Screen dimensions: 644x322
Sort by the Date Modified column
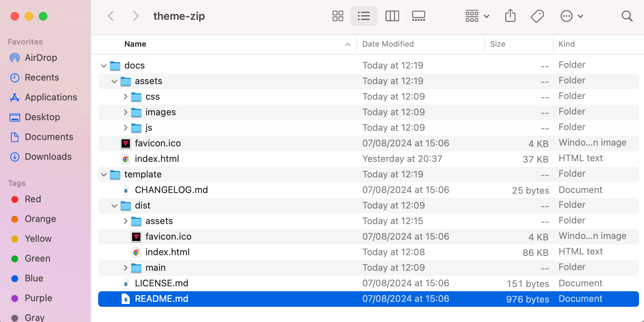point(388,44)
